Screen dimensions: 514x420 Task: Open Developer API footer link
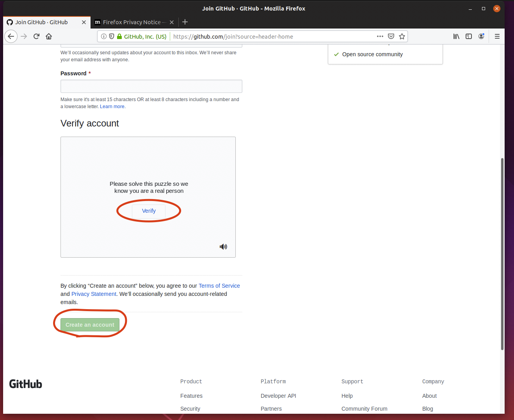click(x=278, y=396)
